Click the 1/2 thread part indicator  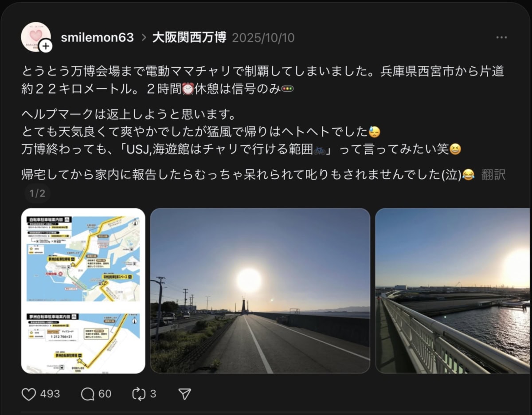click(x=37, y=193)
